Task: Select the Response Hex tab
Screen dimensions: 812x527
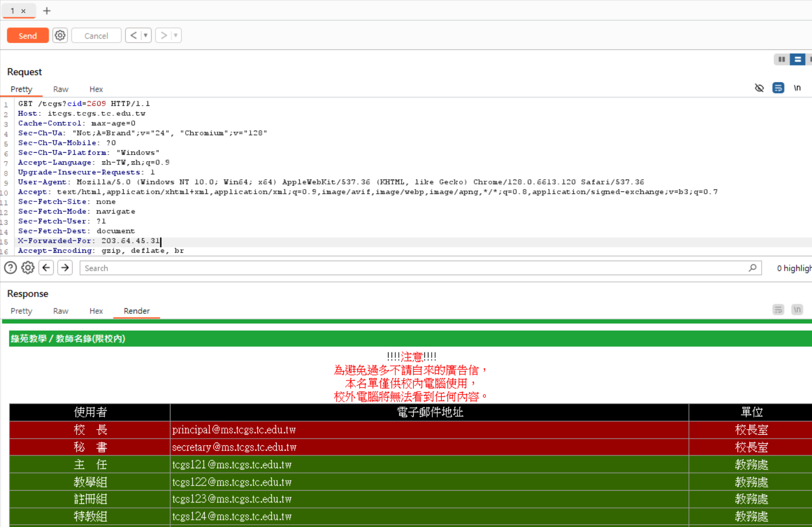Action: [96, 311]
